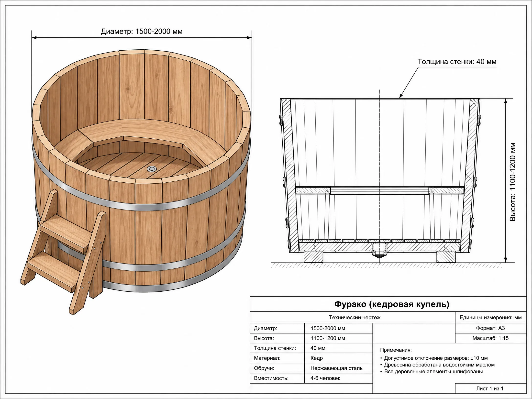Click the 'Масштаб: 1:15' scale cell
532x399 pixels.
tap(491, 338)
